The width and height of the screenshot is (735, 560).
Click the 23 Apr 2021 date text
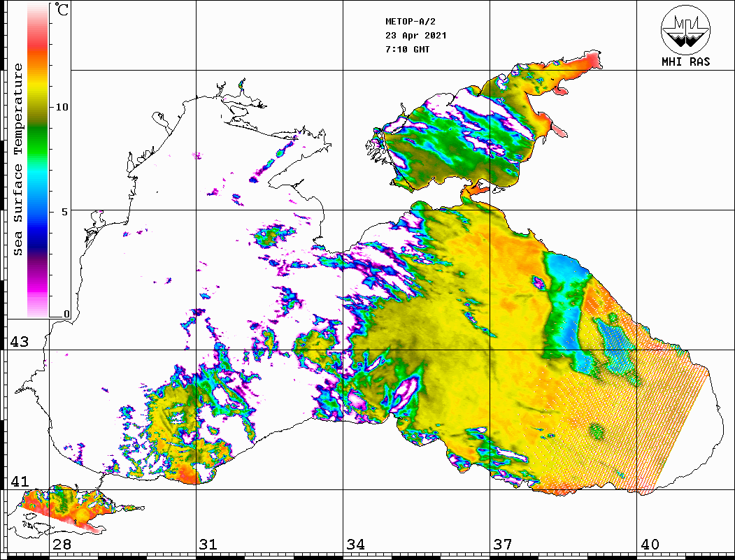(x=415, y=36)
